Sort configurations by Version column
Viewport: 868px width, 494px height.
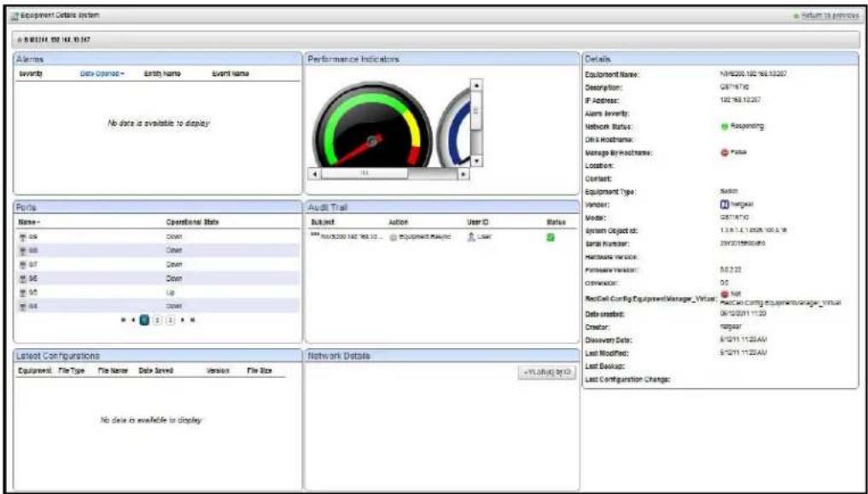point(218,370)
